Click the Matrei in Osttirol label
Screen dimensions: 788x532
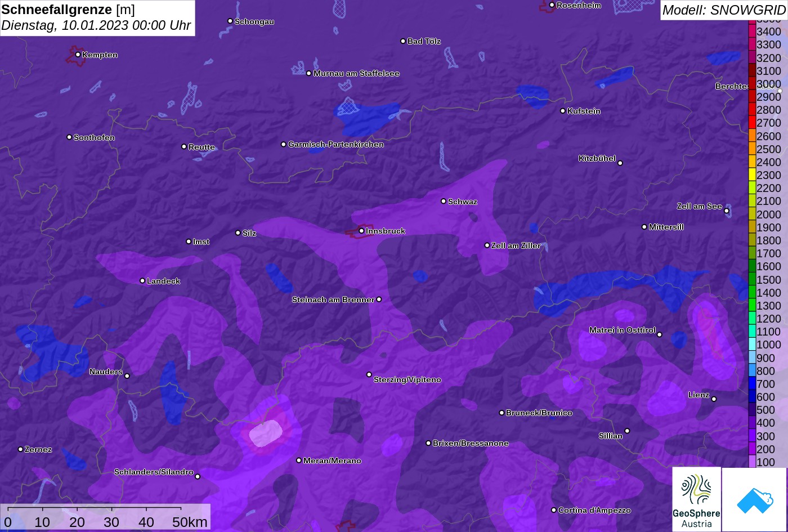click(623, 330)
